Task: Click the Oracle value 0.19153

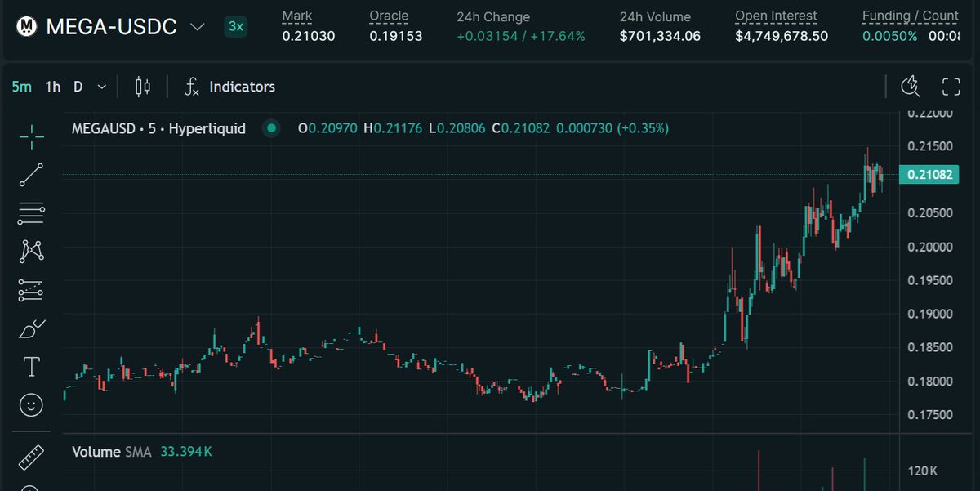Action: point(396,36)
